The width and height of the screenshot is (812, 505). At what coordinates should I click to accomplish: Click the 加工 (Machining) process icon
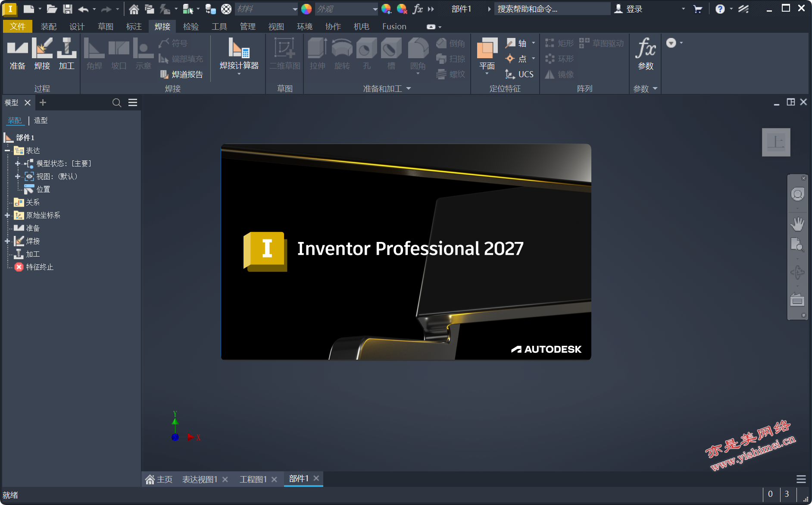pyautogui.click(x=67, y=53)
